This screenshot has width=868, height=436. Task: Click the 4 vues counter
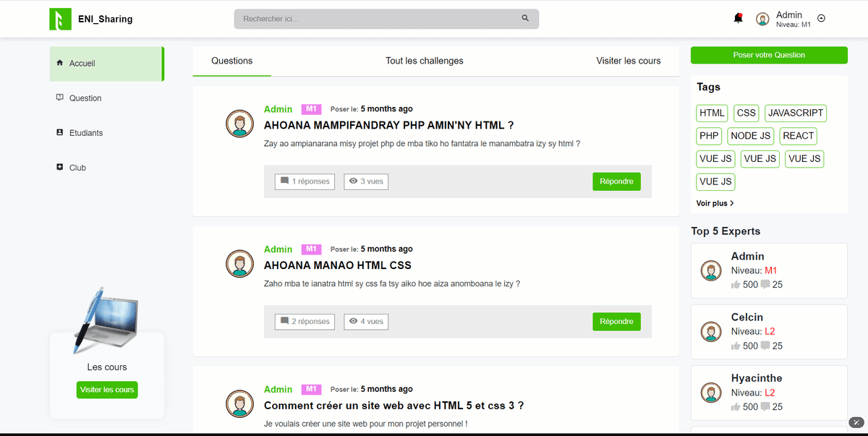(366, 322)
